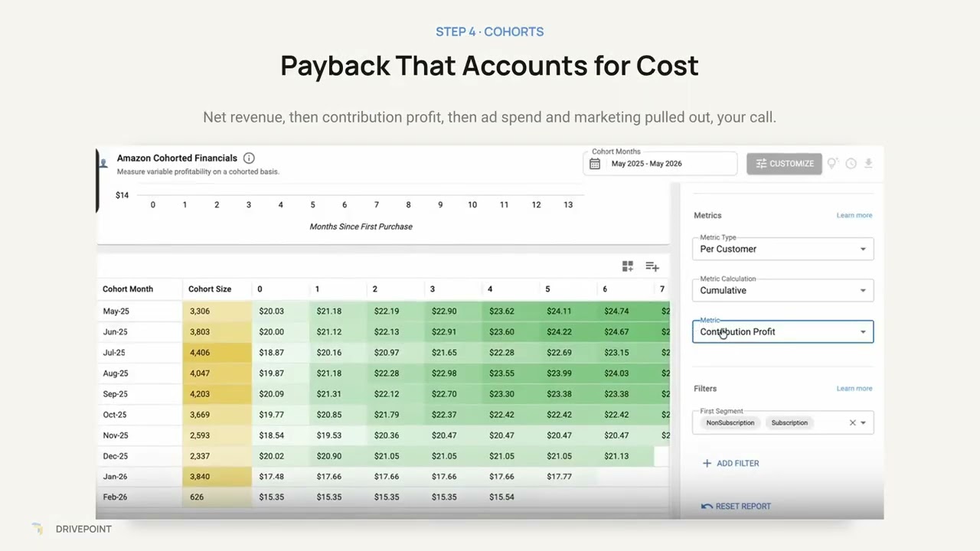Click the $18.87 cell in Jul-25 row
Viewport: 980px width, 551px height.
pos(280,352)
